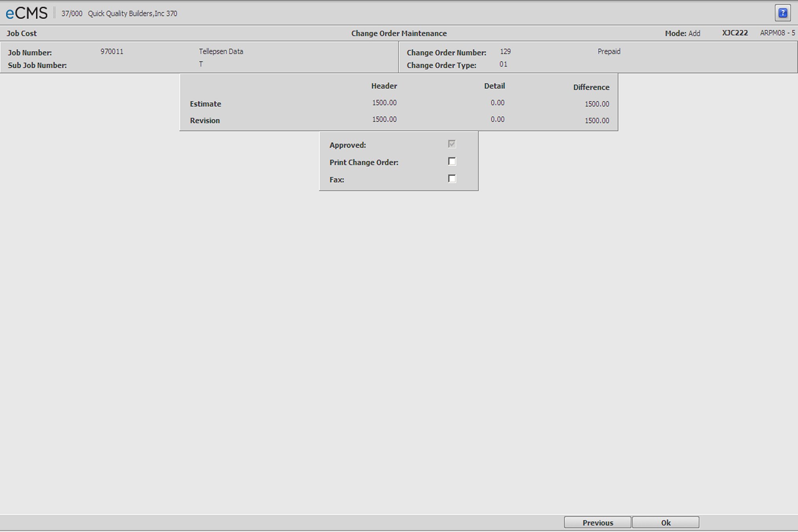Click the XJC222 program code
The image size is (798, 532).
click(x=735, y=33)
